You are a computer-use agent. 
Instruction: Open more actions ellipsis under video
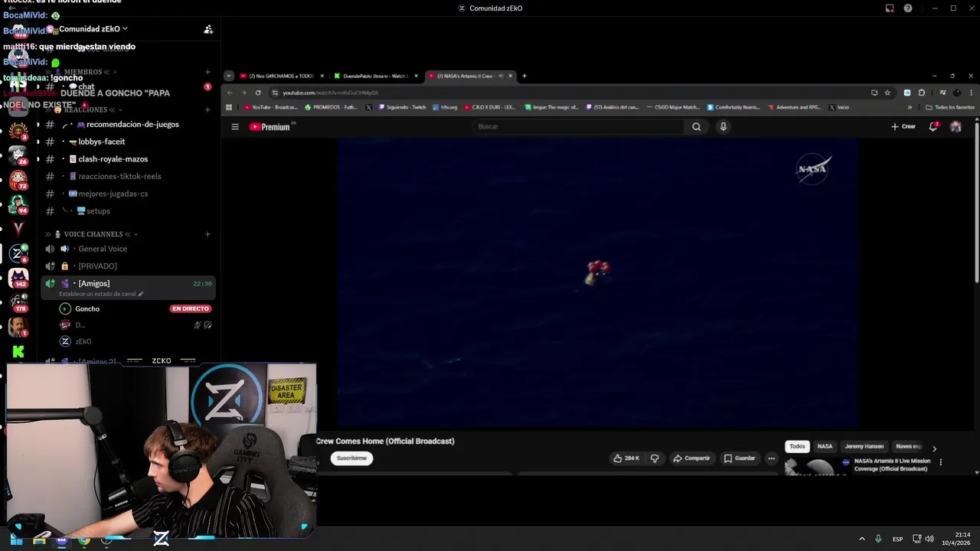click(771, 458)
